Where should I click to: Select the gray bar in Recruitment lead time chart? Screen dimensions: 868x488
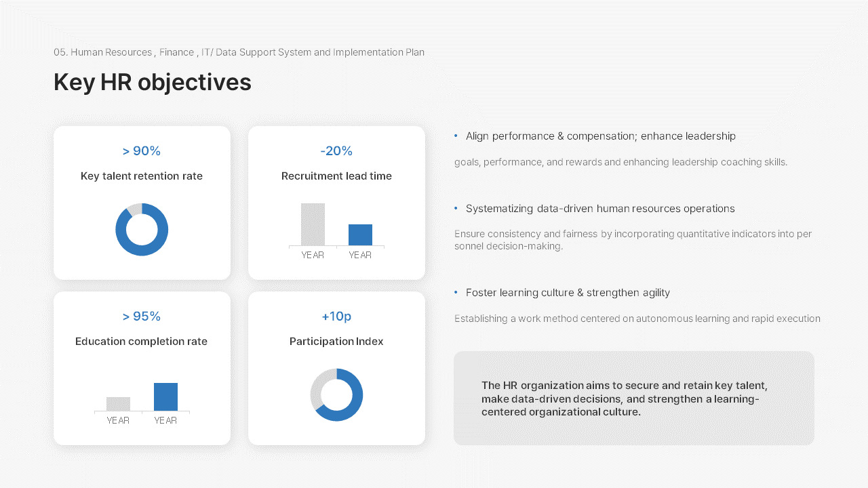[313, 224]
